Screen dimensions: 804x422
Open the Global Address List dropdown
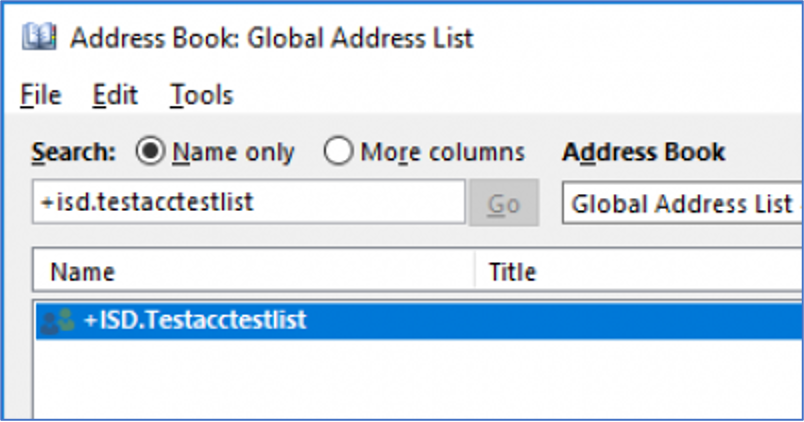pyautogui.click(x=682, y=203)
